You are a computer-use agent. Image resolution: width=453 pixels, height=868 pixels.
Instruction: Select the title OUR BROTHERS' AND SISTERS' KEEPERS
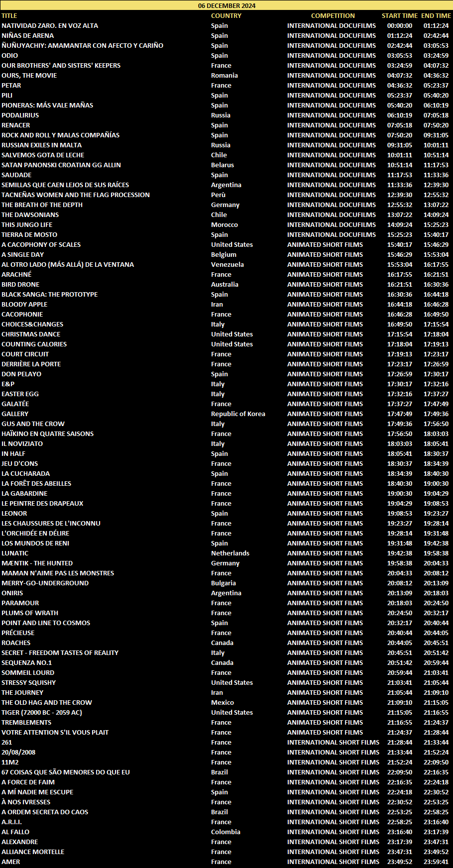61,65
